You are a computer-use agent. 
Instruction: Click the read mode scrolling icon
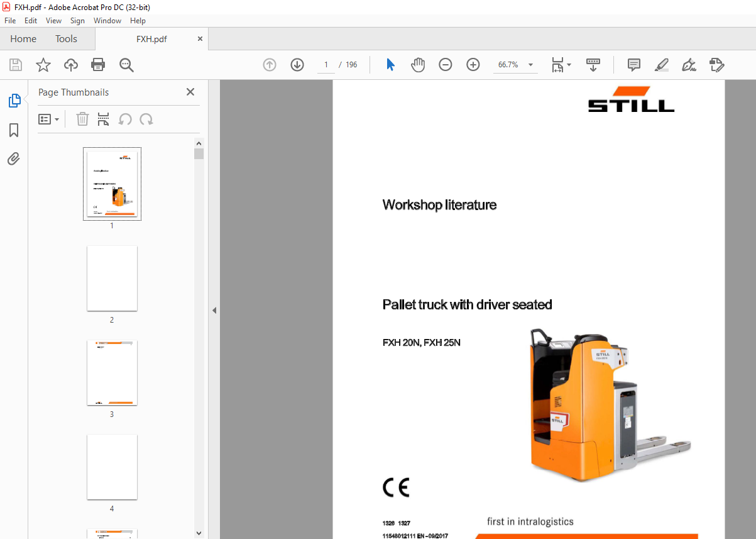(593, 65)
